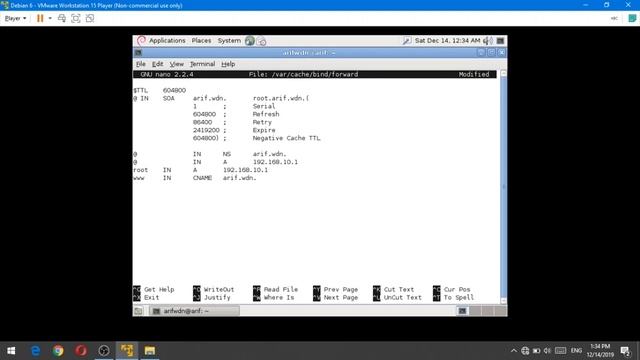Click the battery icon in Windows tray
This screenshot has height=360, width=640.
coord(536,351)
